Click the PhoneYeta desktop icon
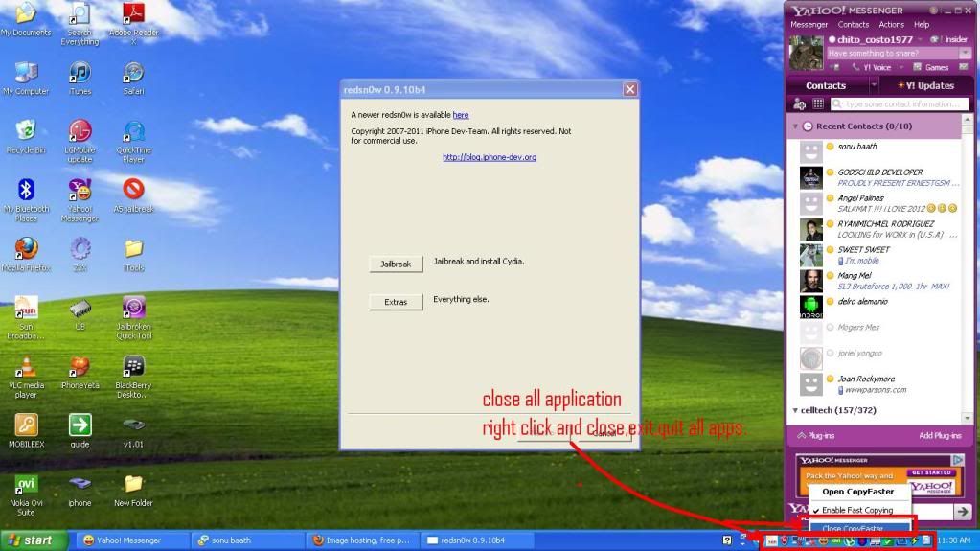 [x=80, y=372]
